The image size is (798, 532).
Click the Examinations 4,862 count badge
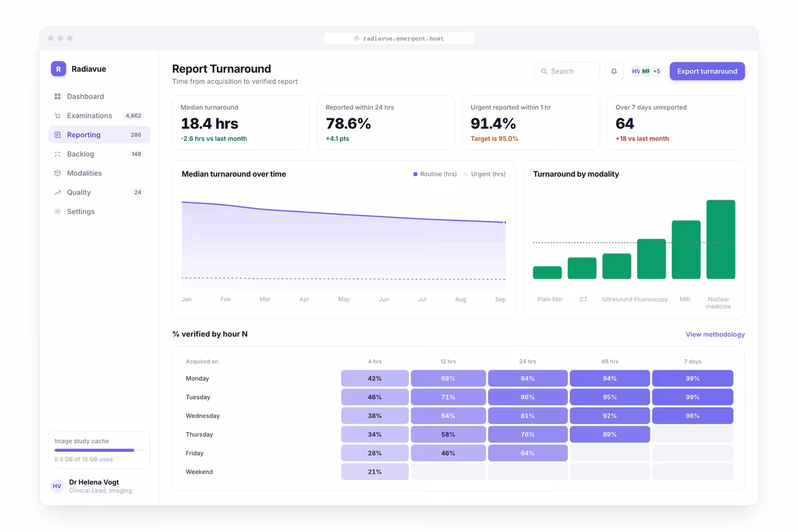[135, 116]
